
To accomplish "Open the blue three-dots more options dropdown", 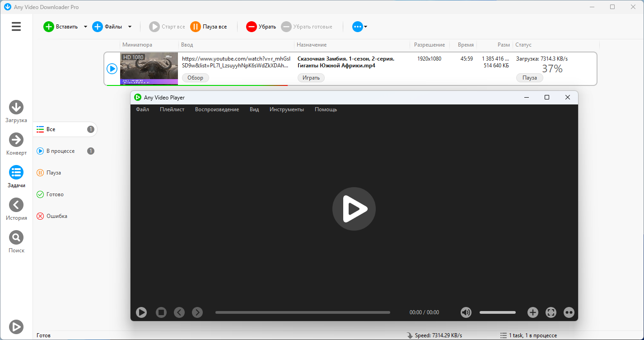I will [x=359, y=27].
